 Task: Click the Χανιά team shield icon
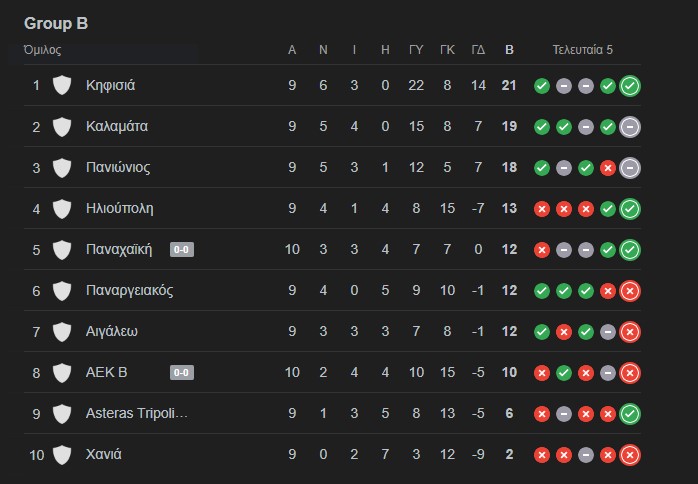tap(62, 455)
